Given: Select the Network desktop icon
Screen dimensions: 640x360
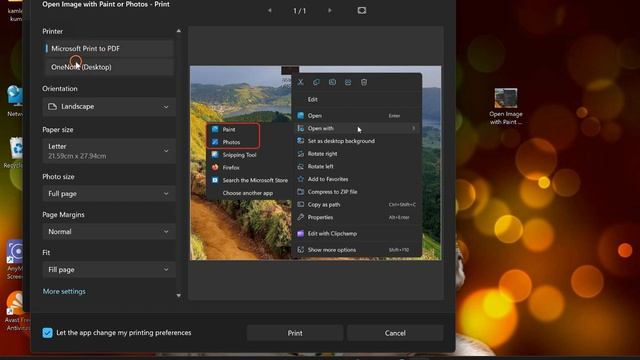Looking at the screenshot, I should click(15, 101).
